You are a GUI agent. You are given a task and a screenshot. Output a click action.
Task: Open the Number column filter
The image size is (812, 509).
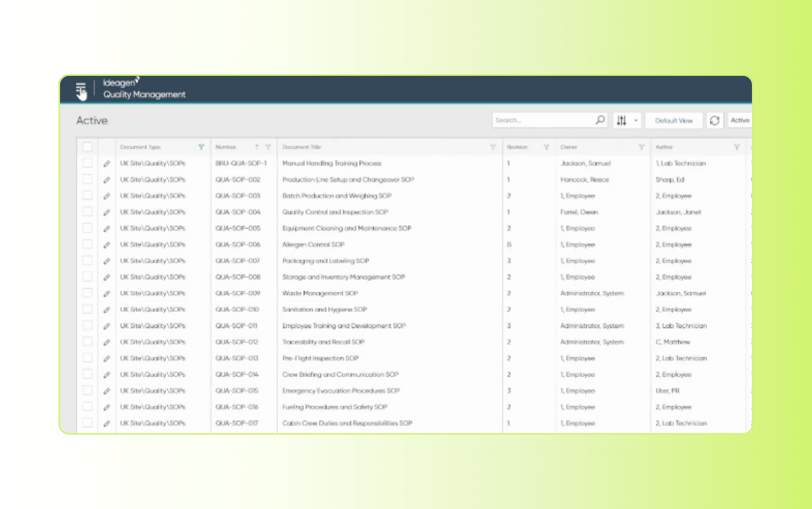point(268,147)
